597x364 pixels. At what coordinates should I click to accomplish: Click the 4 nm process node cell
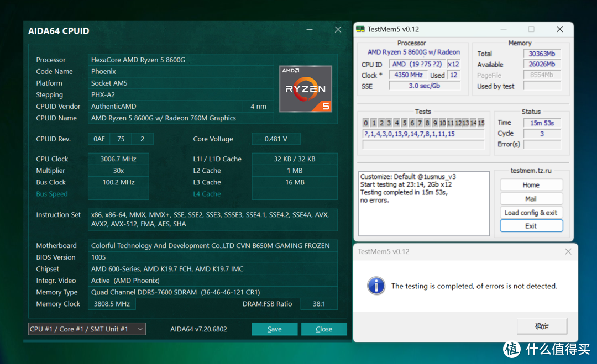point(259,107)
